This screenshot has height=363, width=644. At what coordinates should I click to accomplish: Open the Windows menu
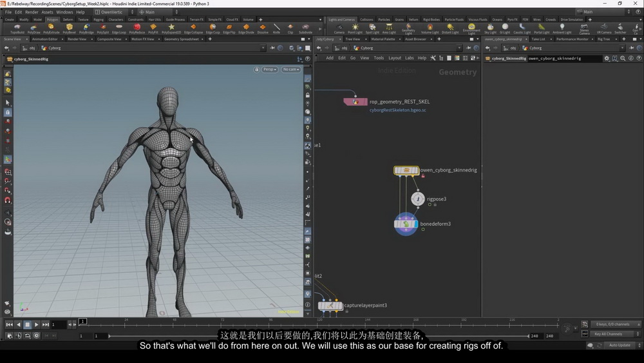64,12
